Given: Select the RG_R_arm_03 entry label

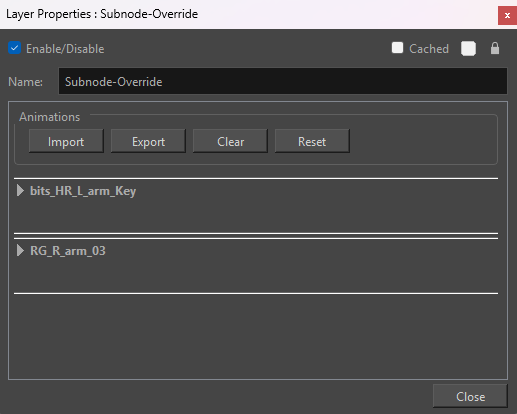Looking at the screenshot, I should (68, 251).
